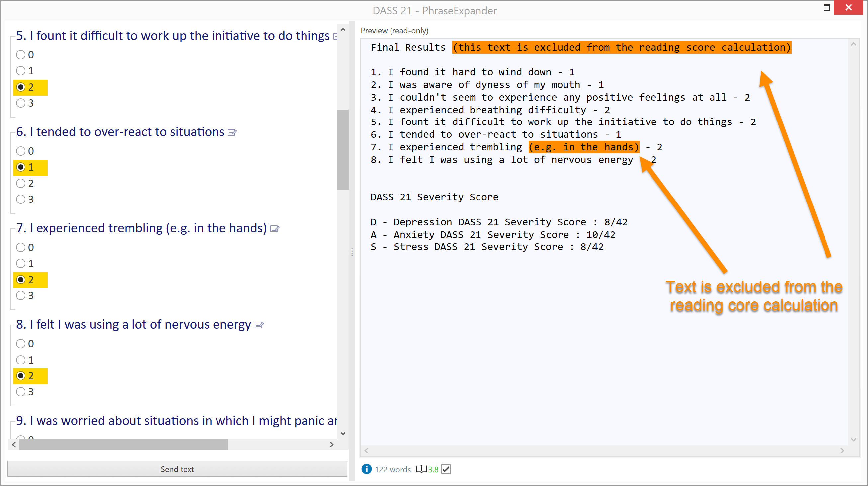Open the note icon beside question 8

[259, 325]
